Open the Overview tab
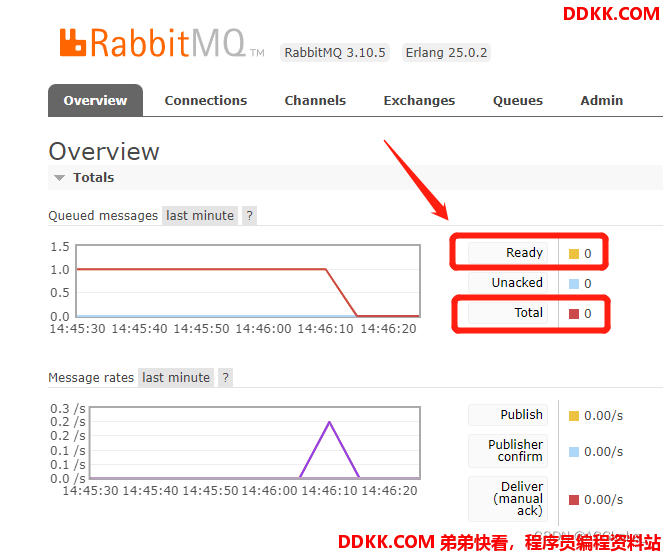This screenshot has height=552, width=663. 95,100
